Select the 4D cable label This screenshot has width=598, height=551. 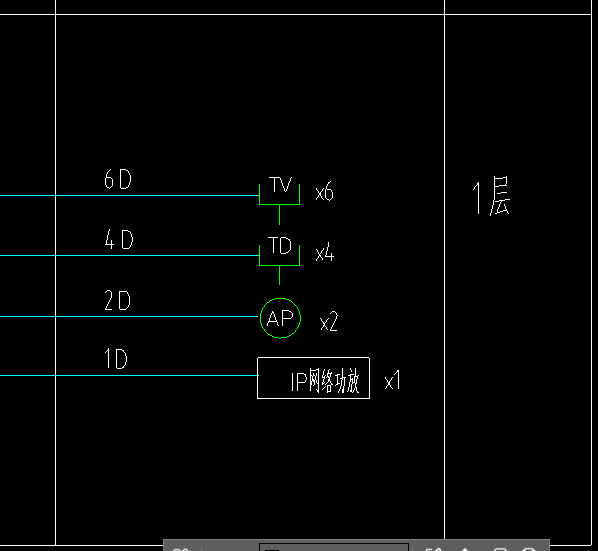click(119, 239)
